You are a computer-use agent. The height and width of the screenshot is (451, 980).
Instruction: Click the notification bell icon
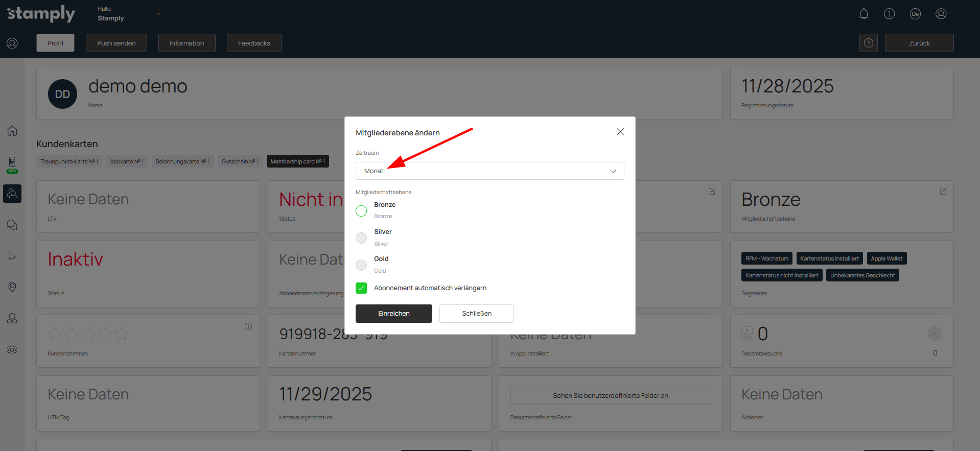[x=864, y=14]
